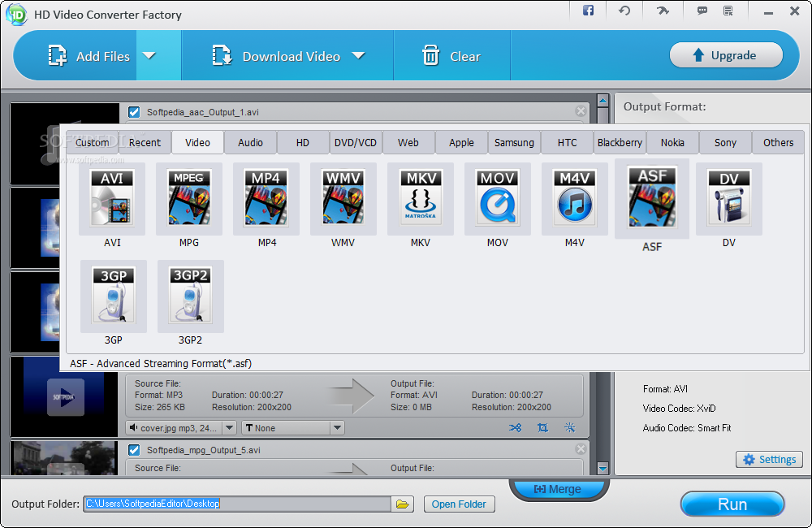Remove Softpedia_mpg_Output_5.avi with its X icon

pyautogui.click(x=581, y=448)
